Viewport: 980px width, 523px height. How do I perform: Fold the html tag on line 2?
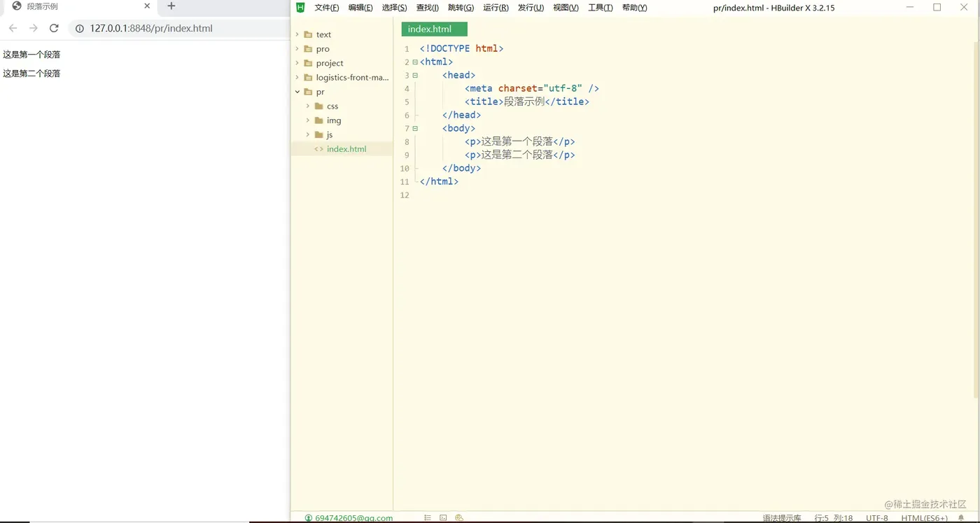415,62
